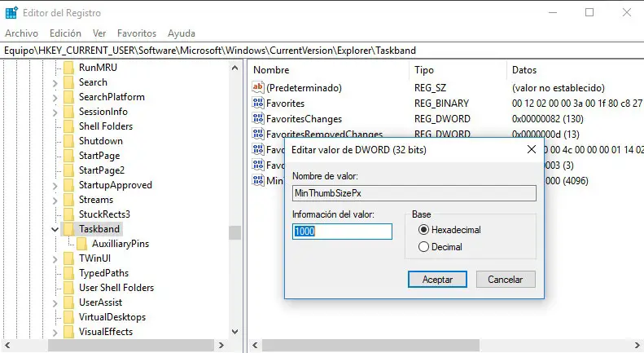This screenshot has height=353, width=644.
Task: Open the Archivo menu
Action: [x=22, y=33]
